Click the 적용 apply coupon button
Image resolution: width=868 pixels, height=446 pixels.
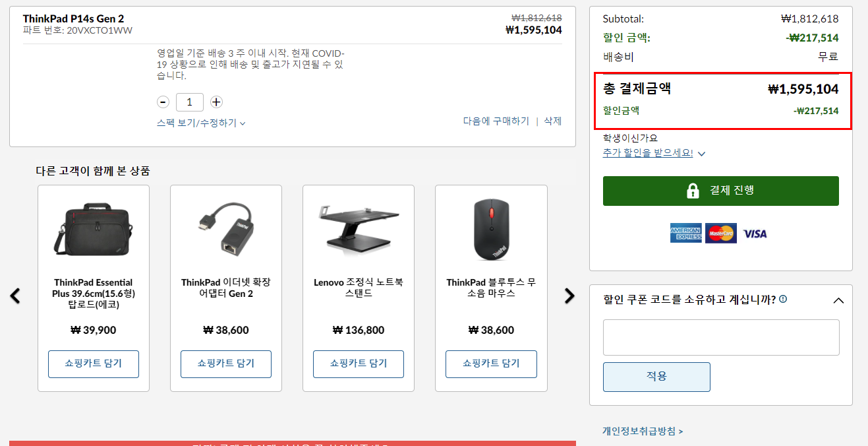pyautogui.click(x=656, y=377)
